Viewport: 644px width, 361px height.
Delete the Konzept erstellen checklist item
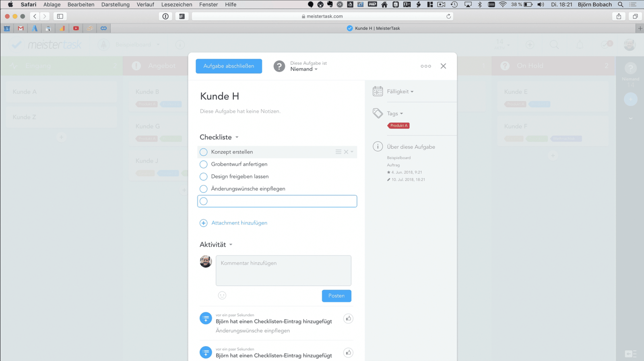[346, 152]
